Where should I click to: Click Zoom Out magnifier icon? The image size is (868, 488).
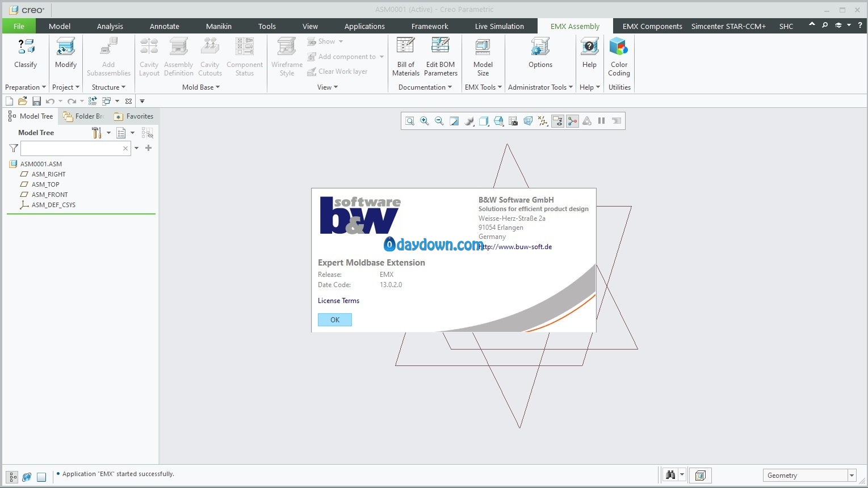(439, 121)
